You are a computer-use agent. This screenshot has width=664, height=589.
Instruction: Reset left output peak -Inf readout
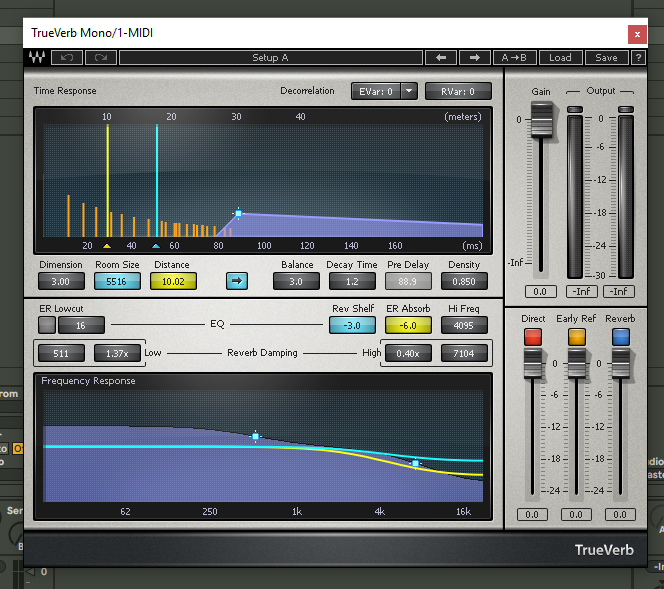coord(581,291)
